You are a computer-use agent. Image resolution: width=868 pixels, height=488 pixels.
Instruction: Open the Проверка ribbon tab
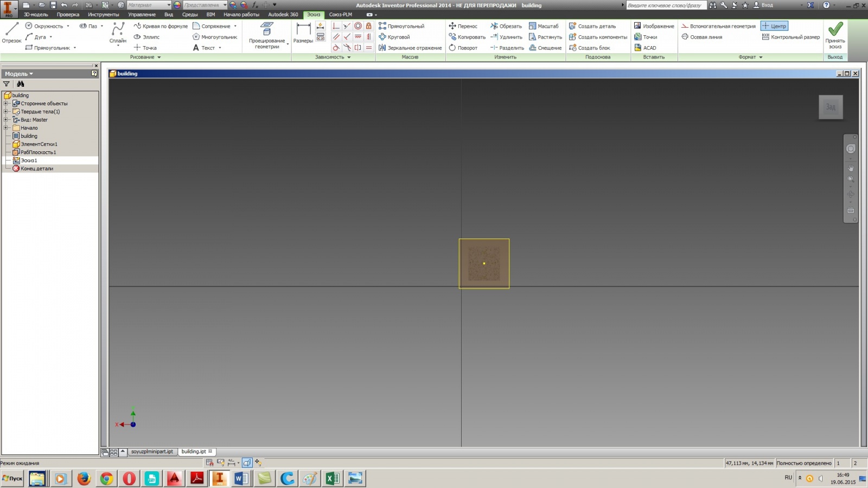coord(68,15)
